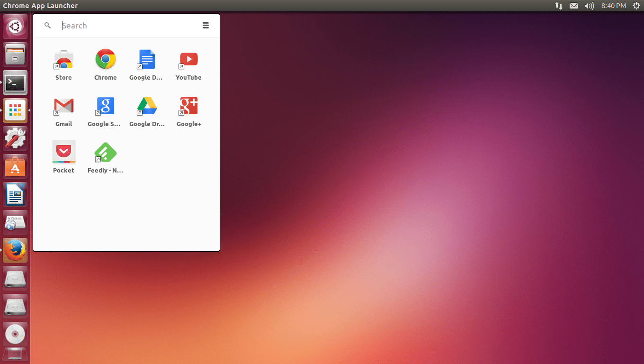Viewport: 644px width, 364px height.
Task: Open the Google Search app
Action: point(105,106)
